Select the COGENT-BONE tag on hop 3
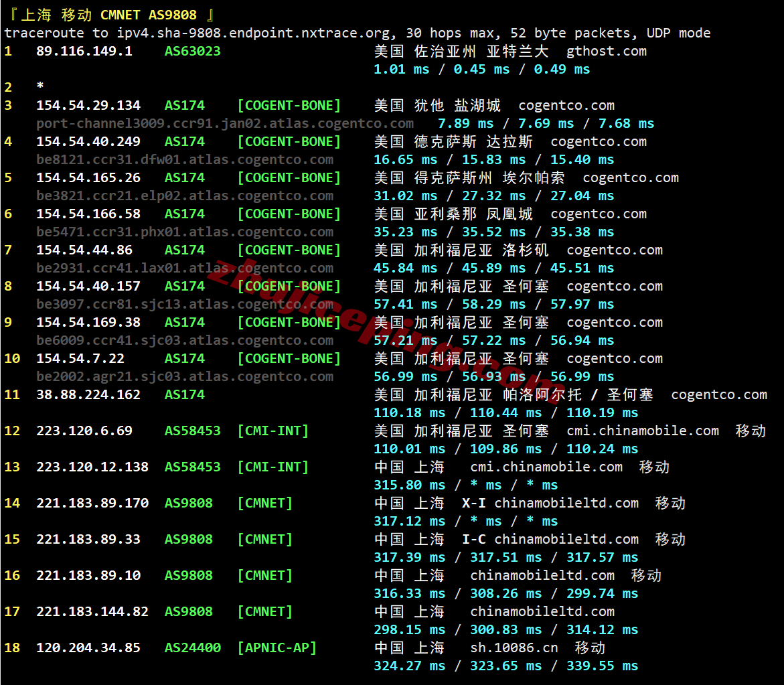Viewport: 784px width, 685px height. (289, 105)
